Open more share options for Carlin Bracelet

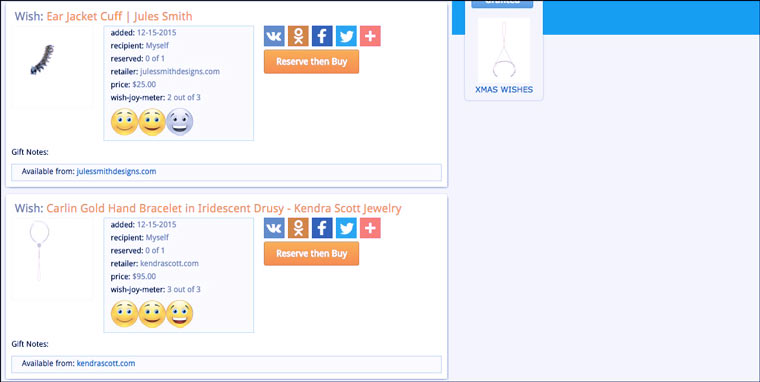(x=370, y=228)
